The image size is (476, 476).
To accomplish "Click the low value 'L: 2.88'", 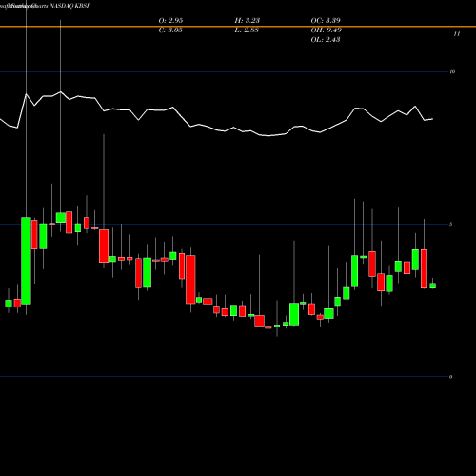I will pos(247,30).
